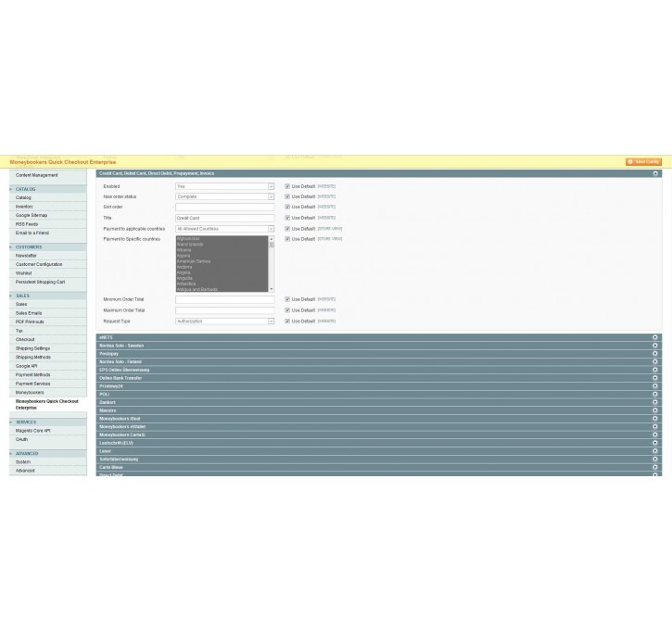The image size is (672, 630).
Task: Open the New order status dropdown
Action: point(224,196)
